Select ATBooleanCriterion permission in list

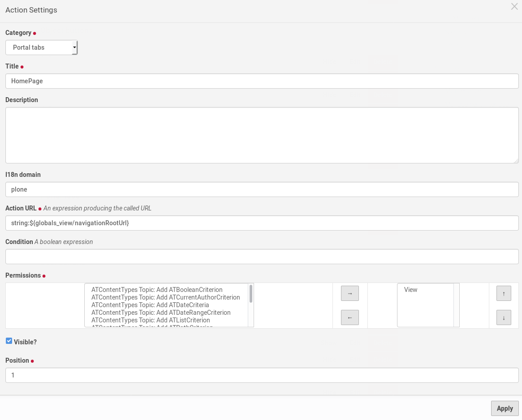(157, 290)
